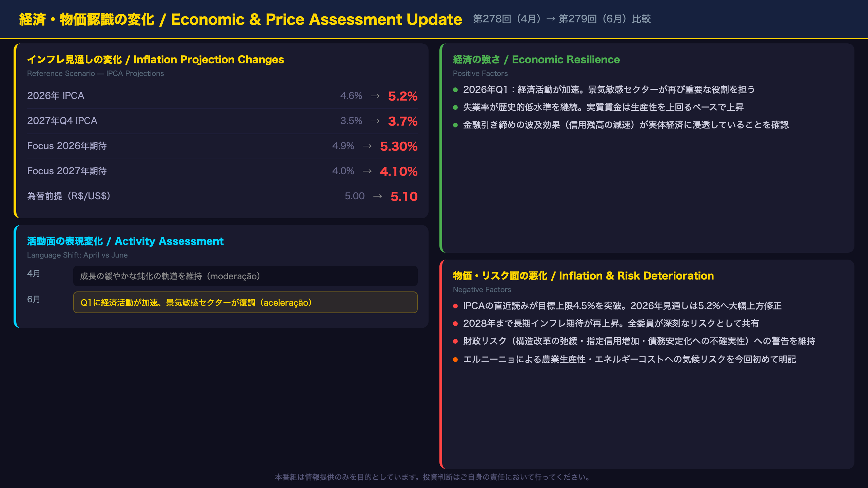The width and height of the screenshot is (868, 488).
Task: Click the red bullet beside 財政リスク item
Action: [x=455, y=341]
